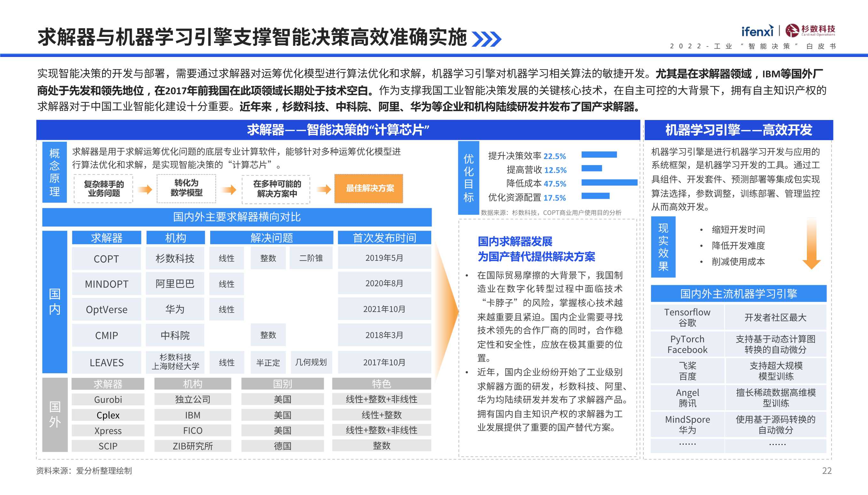Click the 杉数科技 Cardinal Operations logo
Viewport: 868px width, 495px height.
(810, 30)
